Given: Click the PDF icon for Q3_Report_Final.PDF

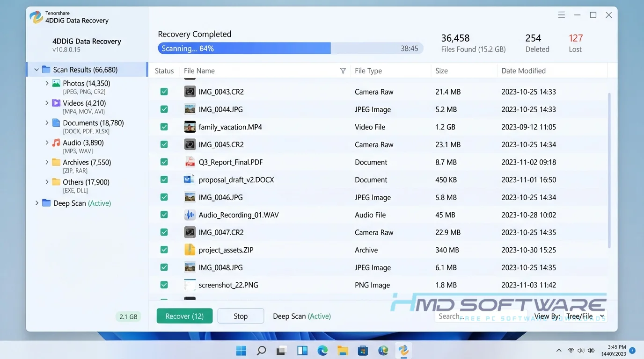Looking at the screenshot, I should [x=190, y=162].
